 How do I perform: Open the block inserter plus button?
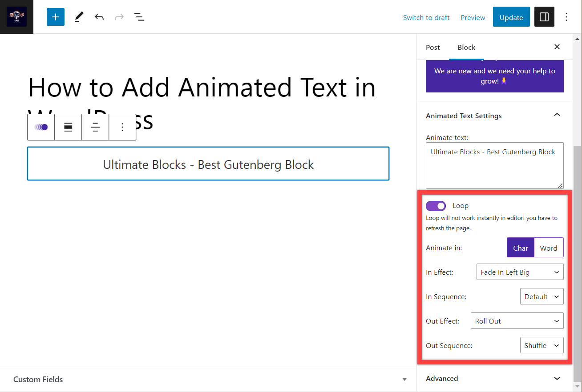[56, 17]
